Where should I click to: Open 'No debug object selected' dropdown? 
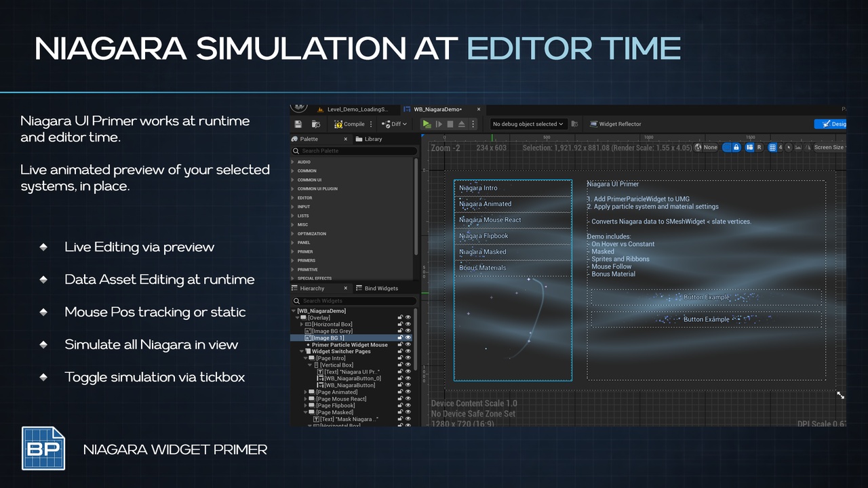(x=529, y=124)
